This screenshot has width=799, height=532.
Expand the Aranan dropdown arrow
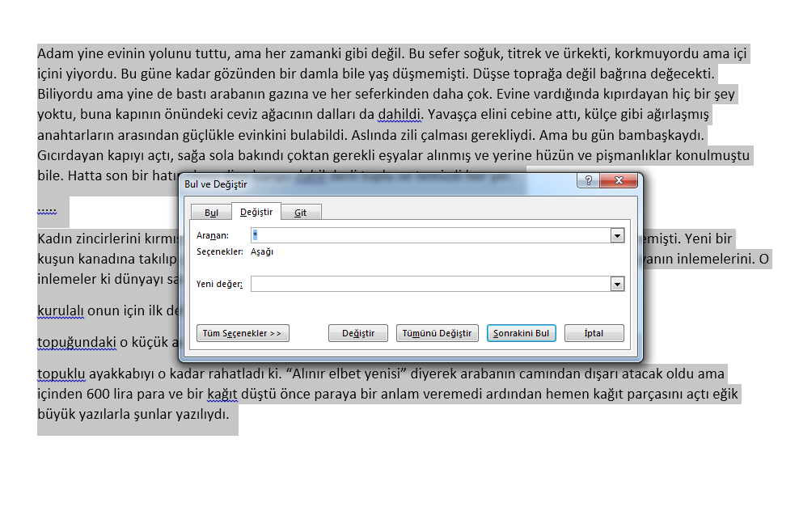[617, 235]
